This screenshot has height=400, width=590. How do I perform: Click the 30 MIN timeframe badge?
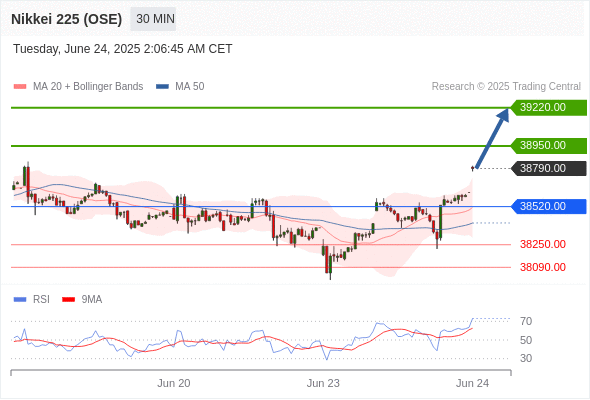[153, 19]
